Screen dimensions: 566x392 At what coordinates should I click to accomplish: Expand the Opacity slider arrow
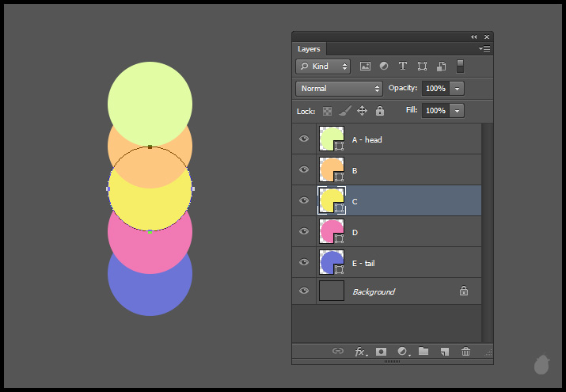point(458,89)
